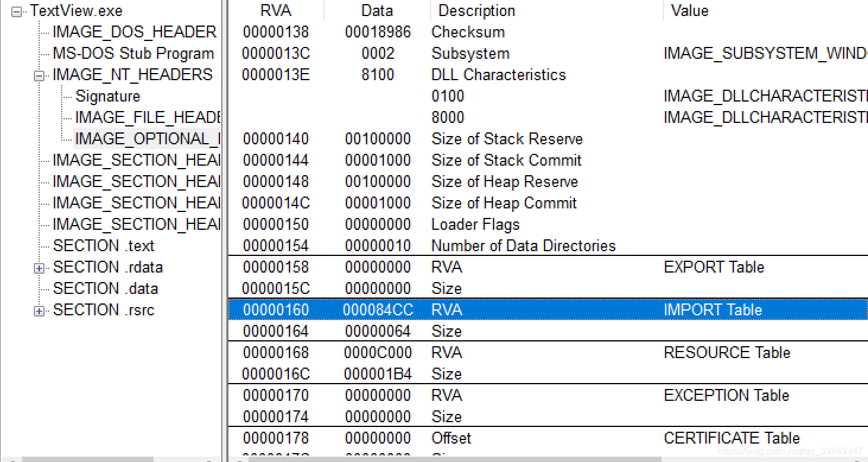Click the RVA column header
This screenshot has height=462, width=868.
(276, 11)
